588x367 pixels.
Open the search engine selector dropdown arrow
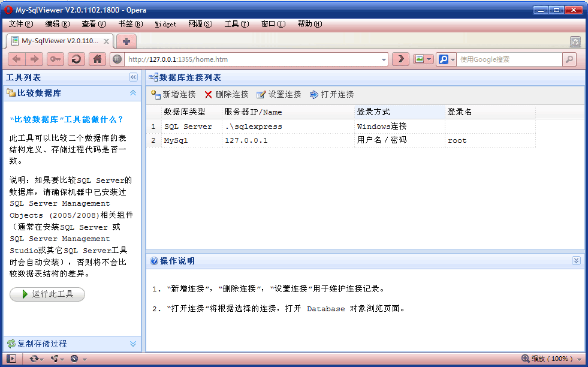[453, 59]
